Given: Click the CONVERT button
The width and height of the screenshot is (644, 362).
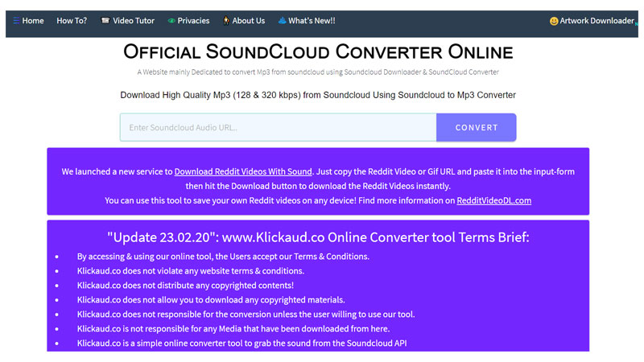Looking at the screenshot, I should [x=477, y=127].
